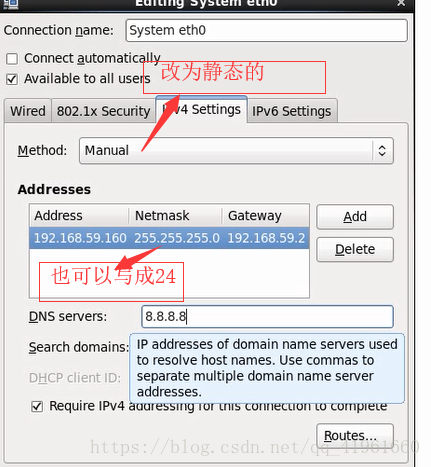Switch to the Wired tab
Screen dimensions: 431x467
pyautogui.click(x=28, y=111)
